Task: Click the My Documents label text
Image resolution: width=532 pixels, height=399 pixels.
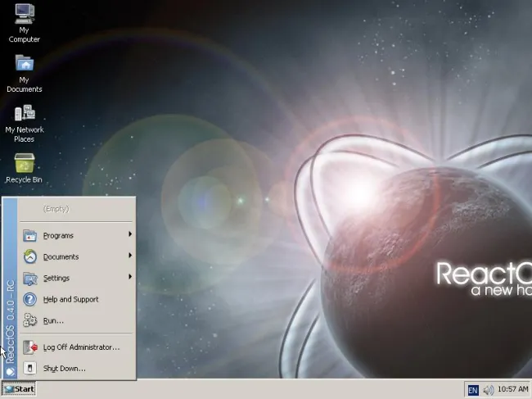Action: [x=25, y=84]
